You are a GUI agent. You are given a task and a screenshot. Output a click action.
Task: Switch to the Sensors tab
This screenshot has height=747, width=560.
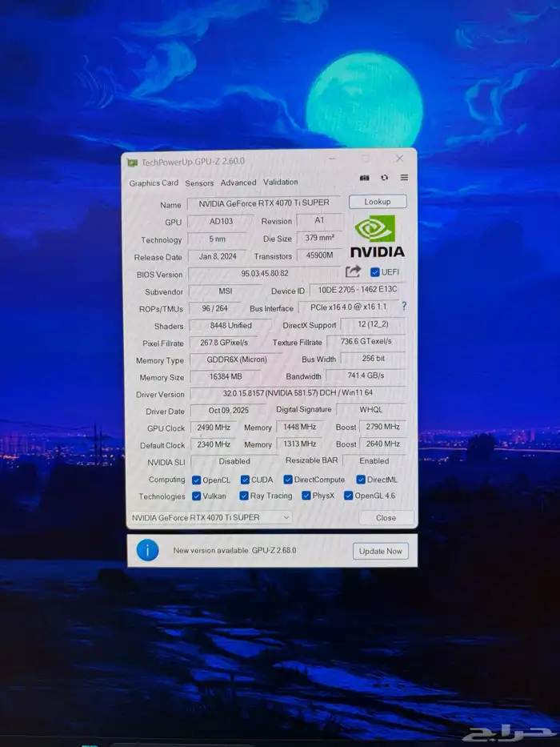coord(199,183)
